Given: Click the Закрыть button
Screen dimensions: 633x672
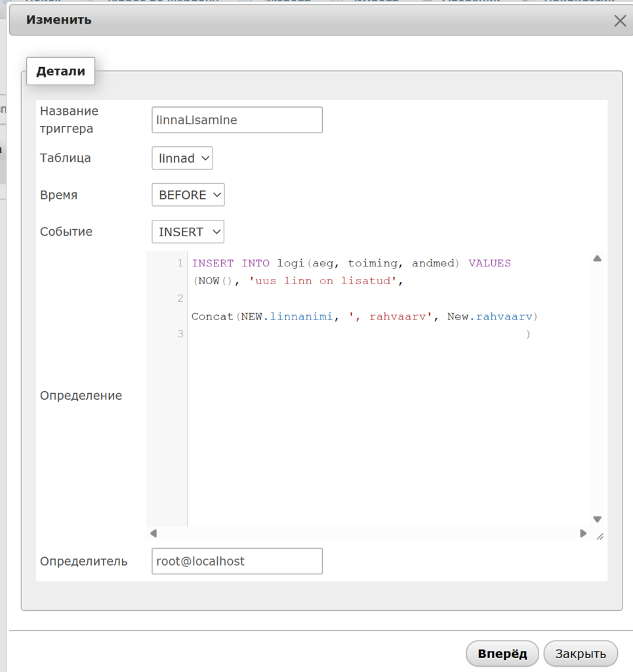Looking at the screenshot, I should [x=581, y=654].
